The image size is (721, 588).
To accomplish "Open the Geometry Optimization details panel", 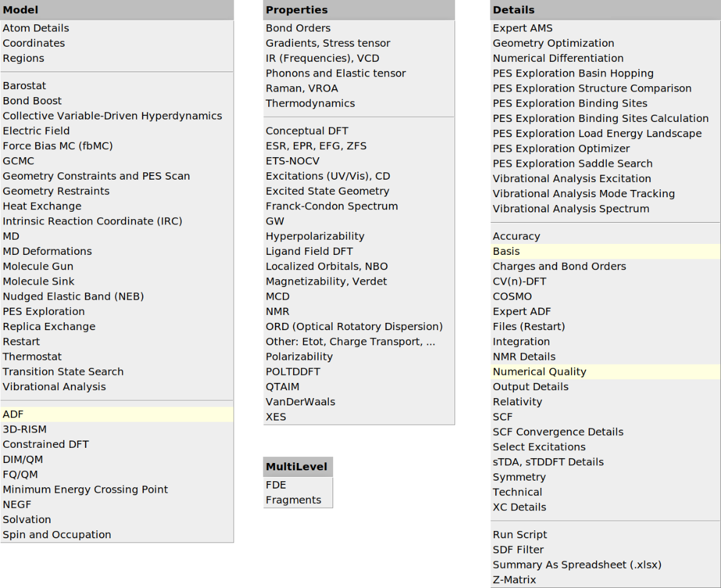I will [553, 43].
